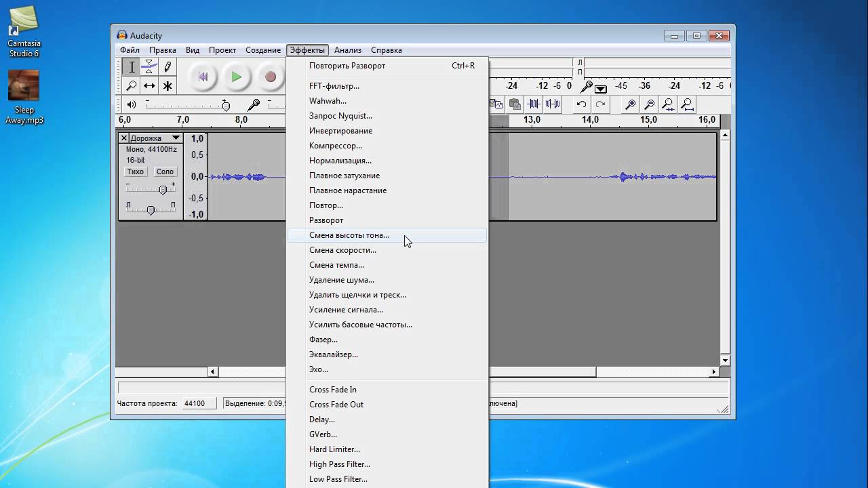Apply Плавное нарастание fade in
This screenshot has height=488, width=868.
tap(387, 190)
